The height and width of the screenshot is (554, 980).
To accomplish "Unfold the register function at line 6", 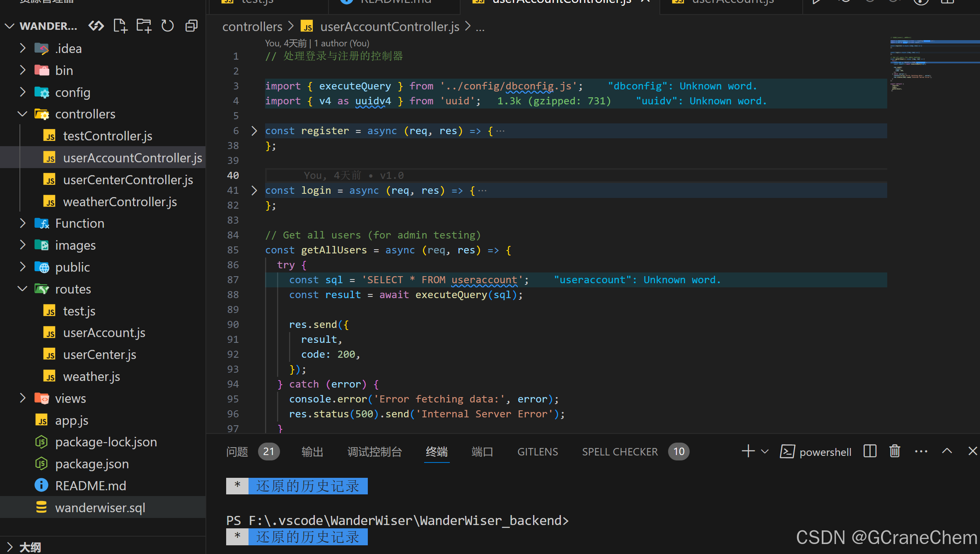I will (254, 131).
